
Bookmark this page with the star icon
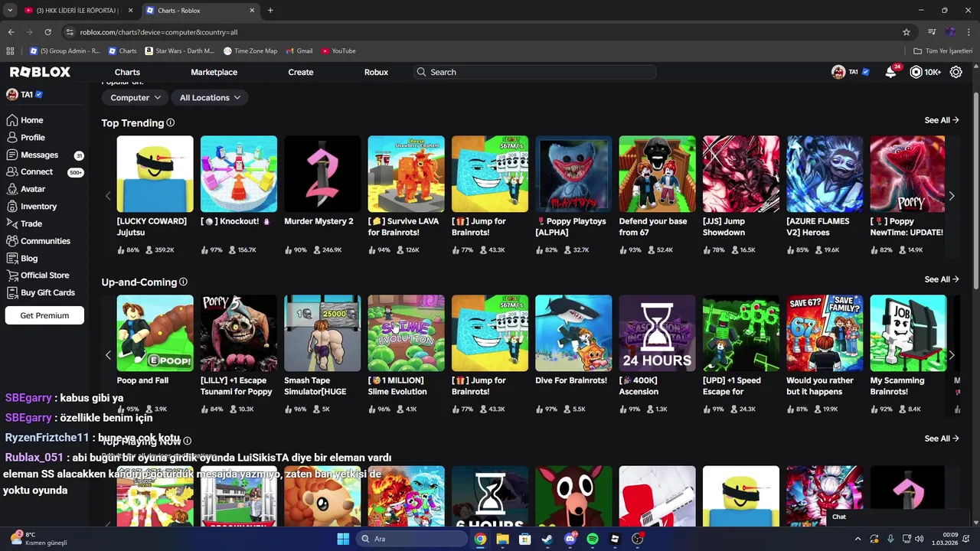(906, 32)
